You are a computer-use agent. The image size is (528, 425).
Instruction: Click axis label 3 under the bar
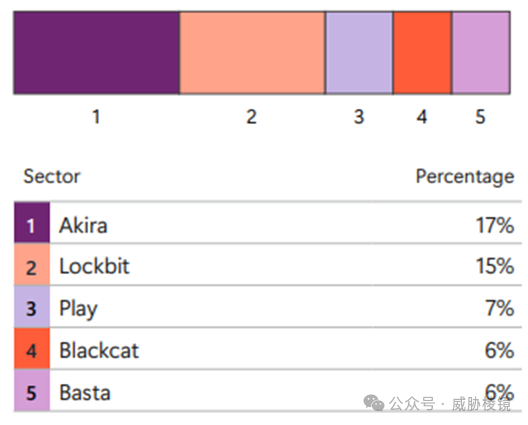coord(359,117)
